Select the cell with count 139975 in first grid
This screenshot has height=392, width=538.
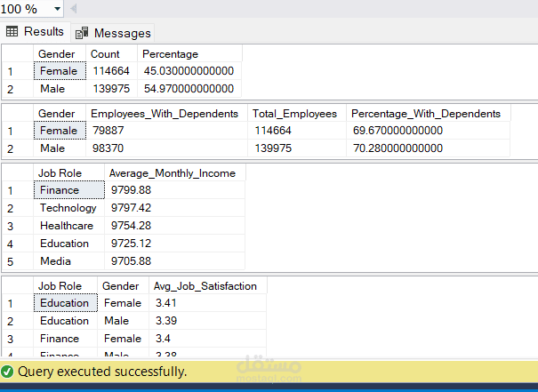111,89
